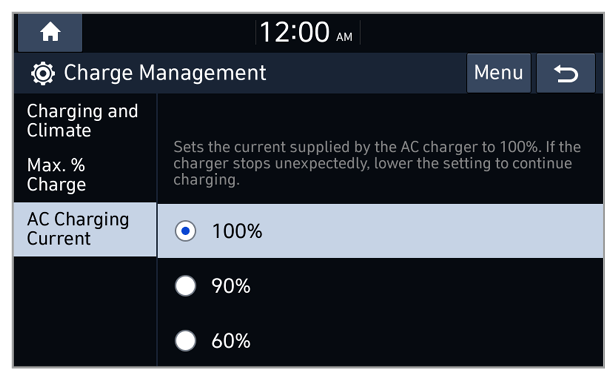This screenshot has width=615, height=378.
Task: Select the 60% radio button
Action: coord(185,340)
